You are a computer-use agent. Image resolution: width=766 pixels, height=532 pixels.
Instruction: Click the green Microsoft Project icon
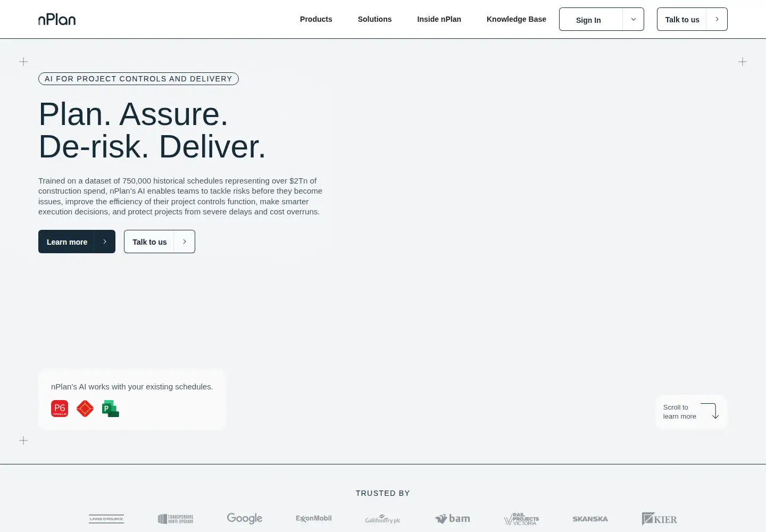111,409
